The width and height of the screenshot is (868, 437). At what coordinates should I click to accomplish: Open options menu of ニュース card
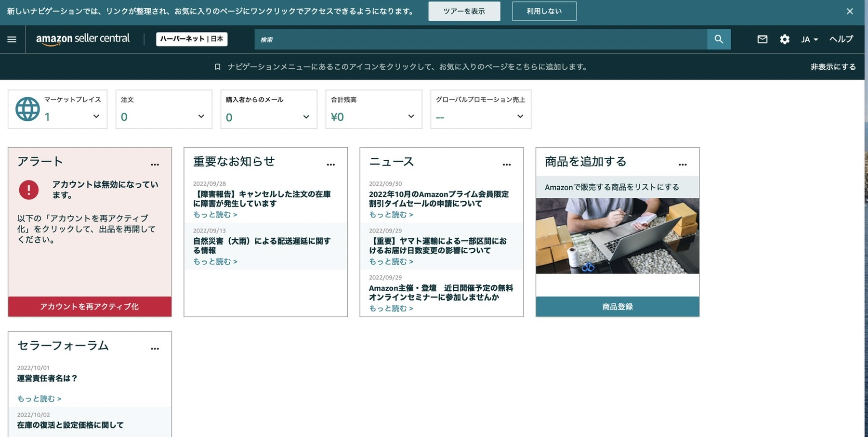click(x=507, y=164)
